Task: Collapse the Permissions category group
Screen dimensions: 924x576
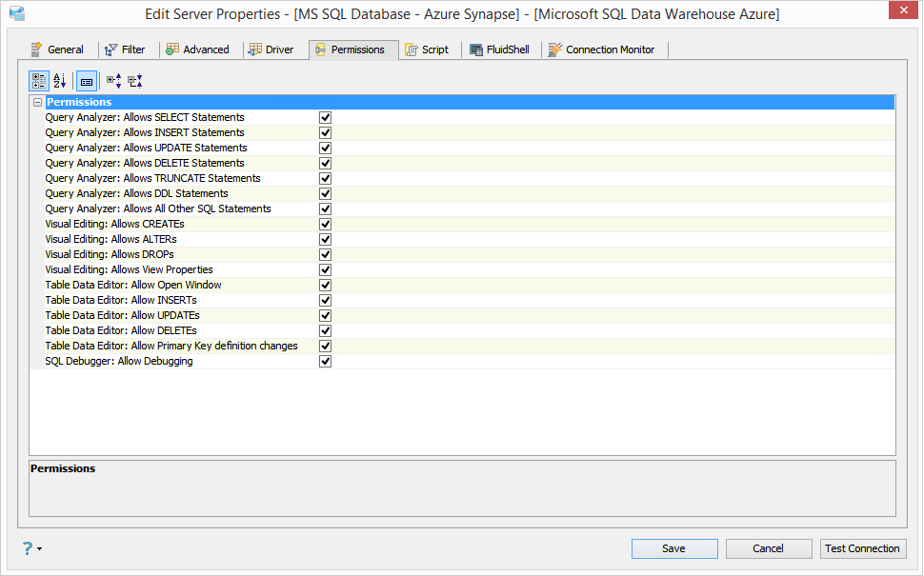Action: [x=38, y=103]
